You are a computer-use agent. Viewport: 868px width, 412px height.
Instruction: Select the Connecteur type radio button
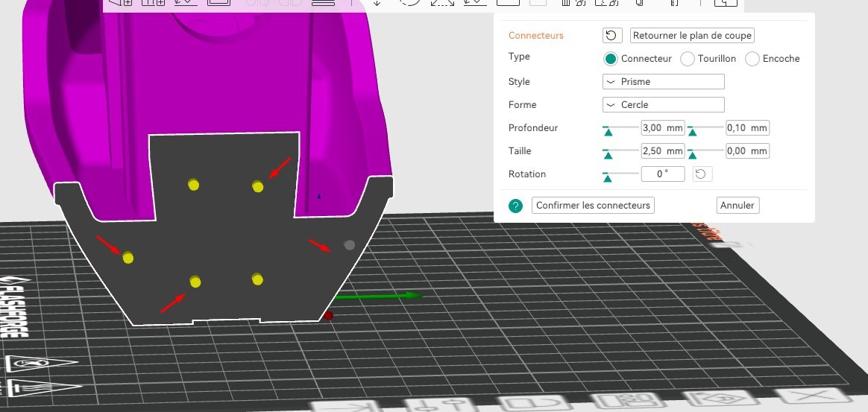tap(611, 59)
